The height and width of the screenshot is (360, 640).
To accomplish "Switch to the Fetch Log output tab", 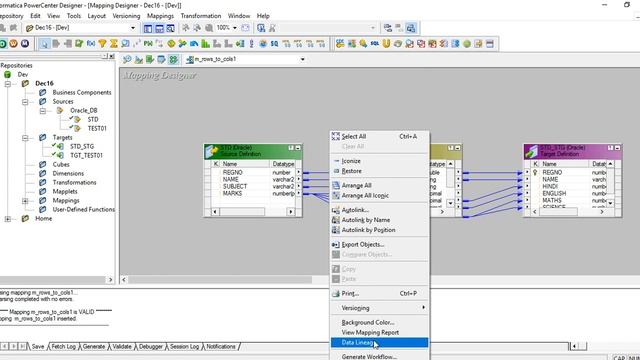I will pos(63,347).
